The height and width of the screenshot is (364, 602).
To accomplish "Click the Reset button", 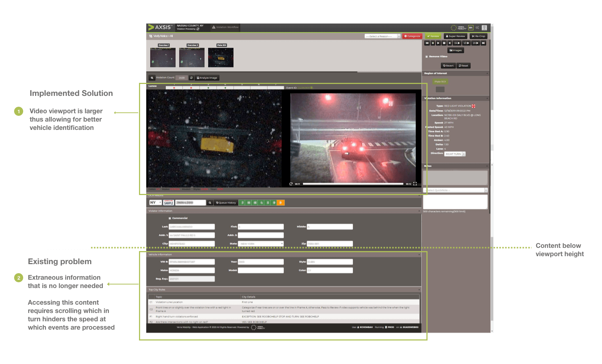I will 463,66.
